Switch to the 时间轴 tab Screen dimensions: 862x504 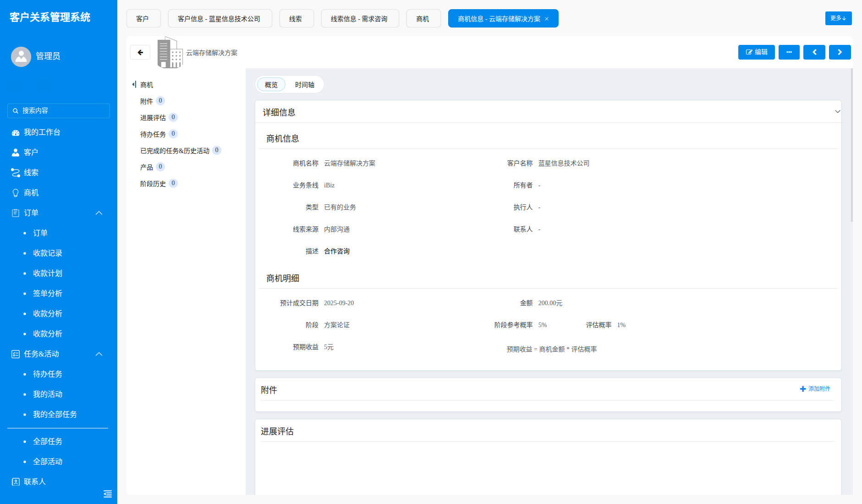point(305,85)
